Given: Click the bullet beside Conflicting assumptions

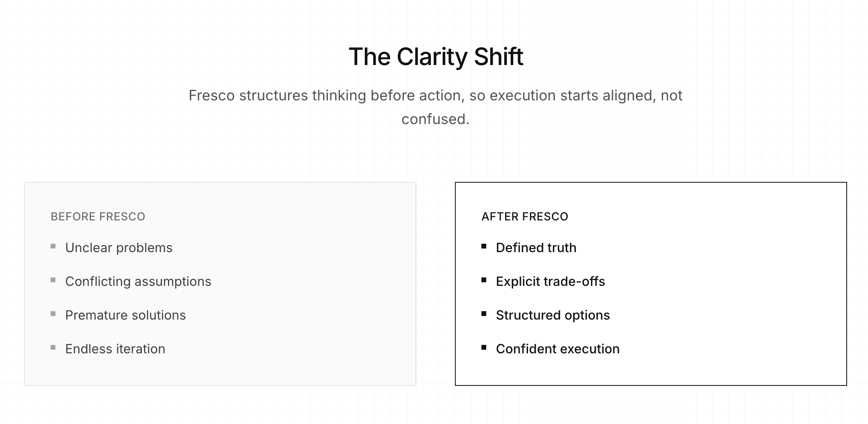Looking at the screenshot, I should point(53,280).
